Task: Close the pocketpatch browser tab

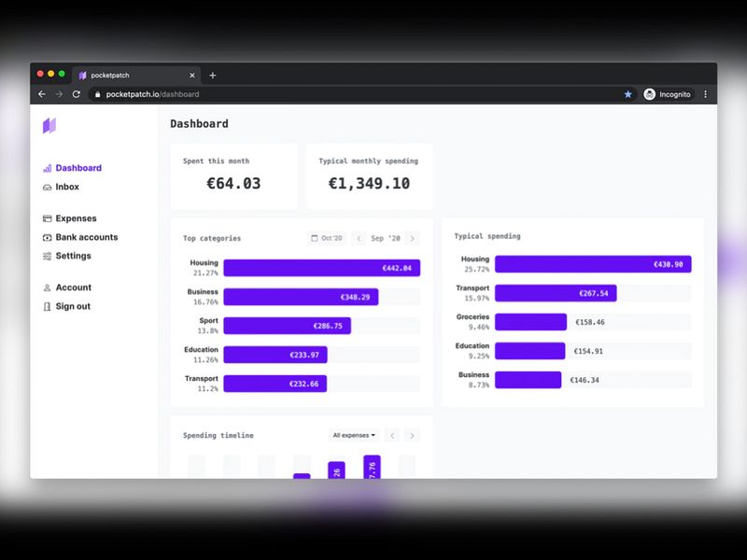Action: point(192,76)
